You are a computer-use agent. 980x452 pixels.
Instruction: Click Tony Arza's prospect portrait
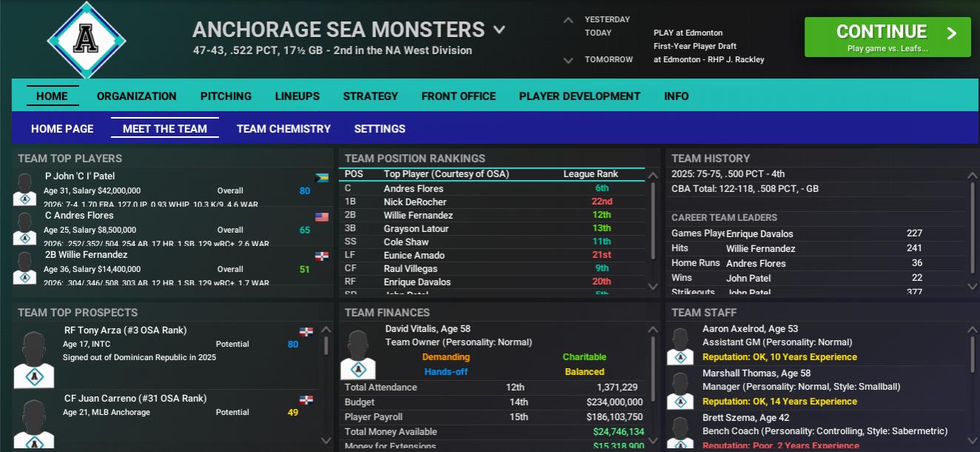(x=33, y=359)
